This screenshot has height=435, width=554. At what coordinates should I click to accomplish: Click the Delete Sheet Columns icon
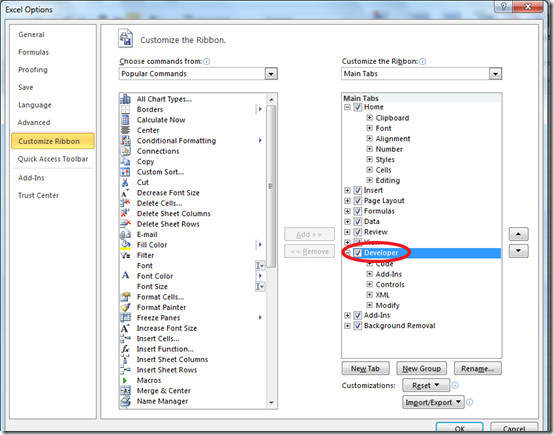[125, 213]
